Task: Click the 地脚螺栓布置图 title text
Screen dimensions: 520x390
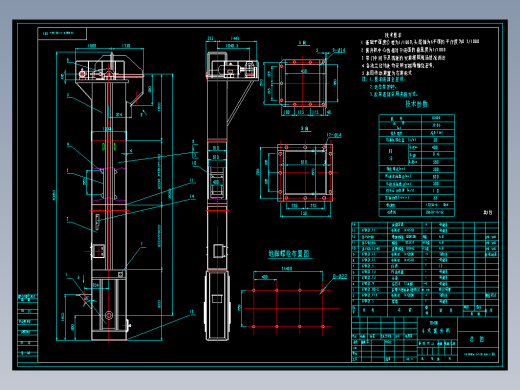Action: point(289,253)
